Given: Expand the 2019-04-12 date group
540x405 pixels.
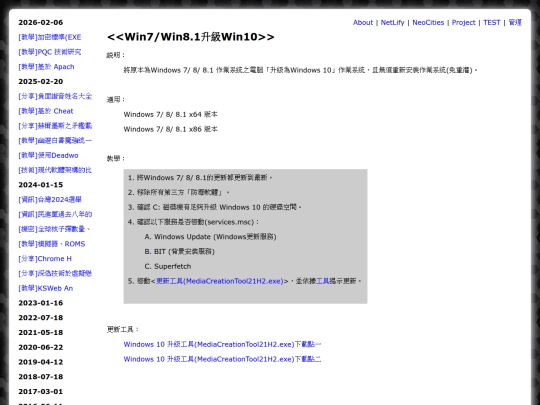Looking at the screenshot, I should [41, 362].
